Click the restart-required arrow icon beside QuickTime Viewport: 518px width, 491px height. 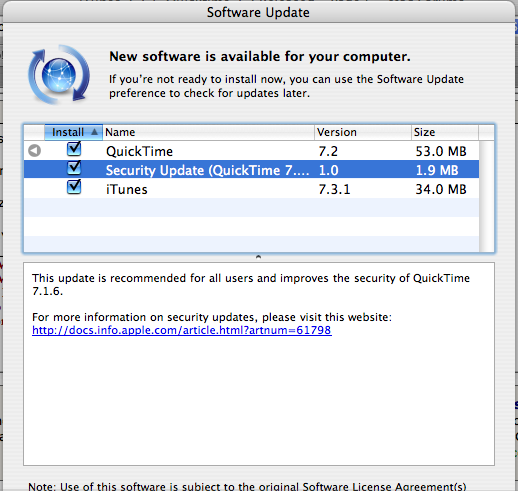[34, 151]
